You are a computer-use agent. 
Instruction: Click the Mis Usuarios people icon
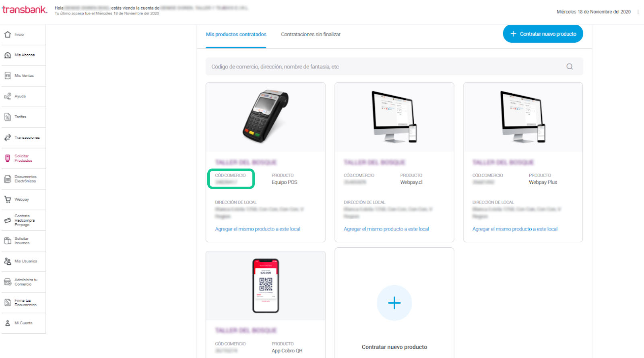click(x=8, y=261)
